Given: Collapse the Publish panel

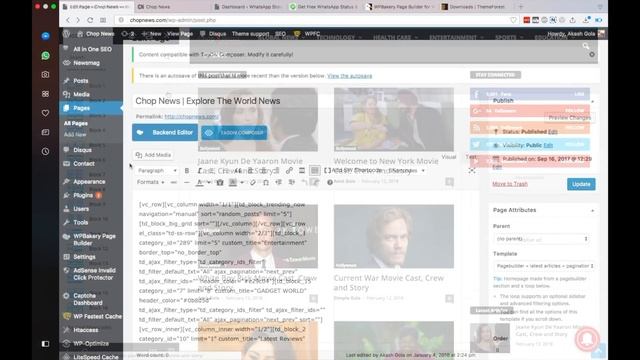Looking at the screenshot, I should [592, 101].
